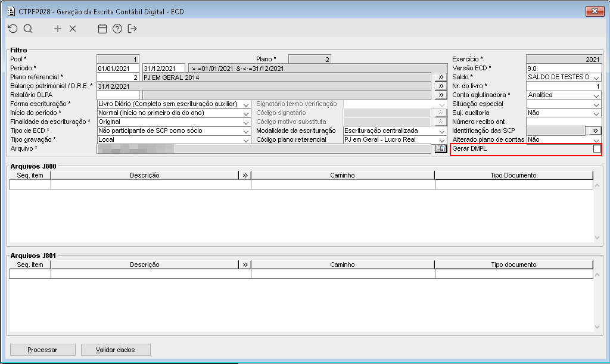Viewport: 610px width, 364px height.
Task: Click the Arquivo path field
Action: [264, 148]
